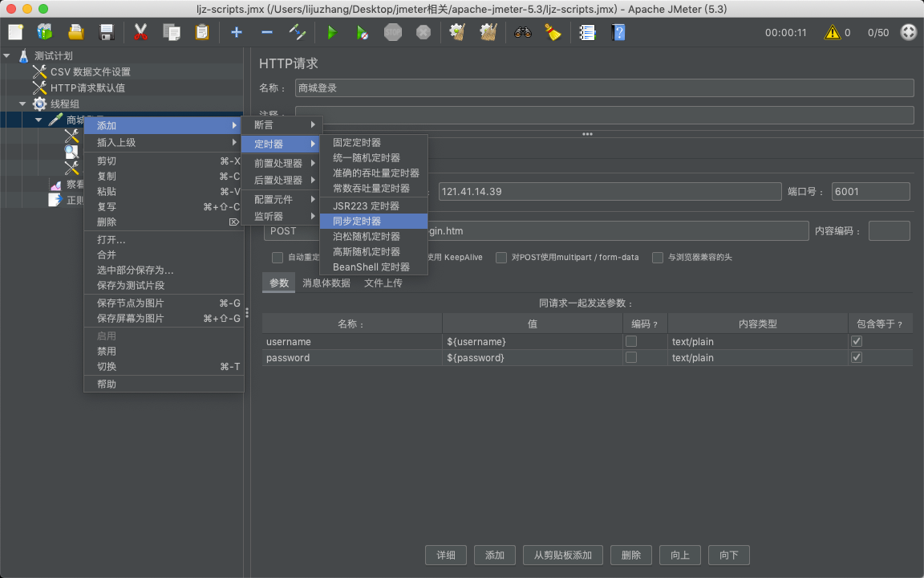Viewport: 924px width, 578px height.
Task: Click the server IP field 121.41.14.39
Action: [x=610, y=192]
